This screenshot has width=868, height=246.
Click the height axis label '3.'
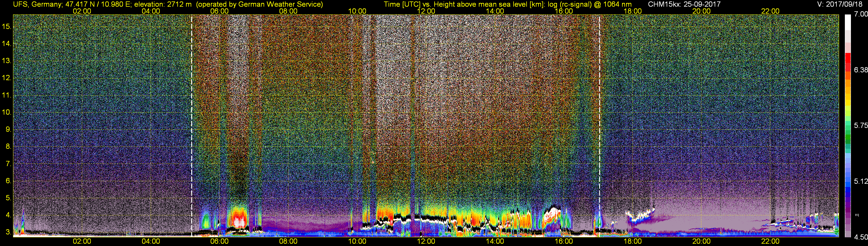8,232
